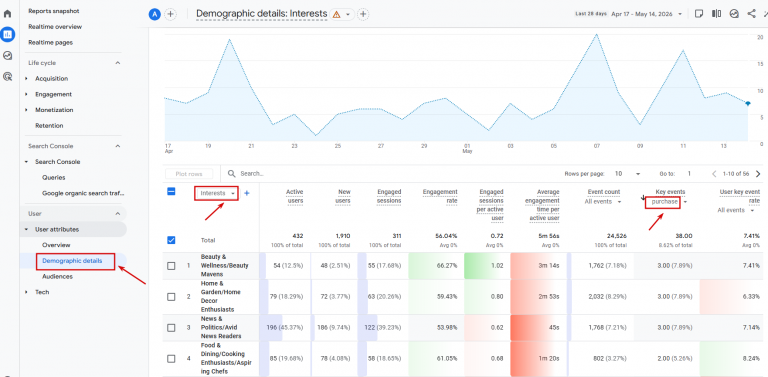This screenshot has height=377, width=768.
Task: Edit the Go to page number field
Action: 689,174
